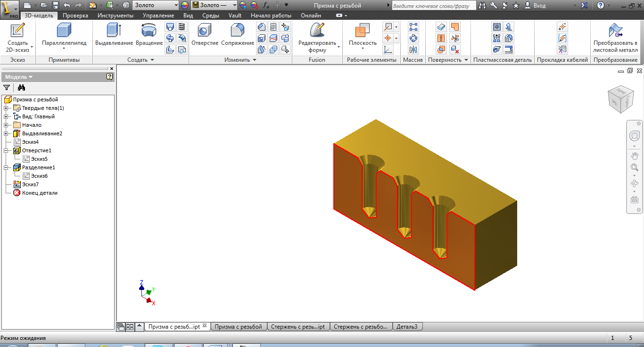644x347 pixels.
Task: Select the Thread tool icon in Изменить panel
Action: [x=273, y=27]
